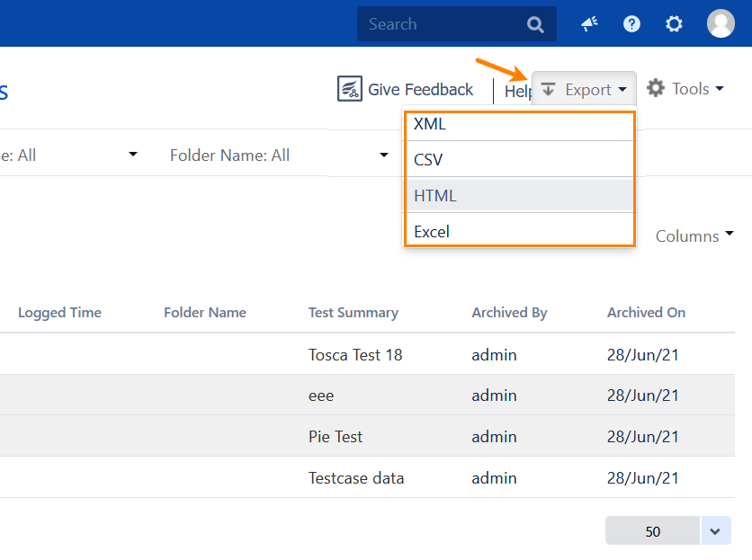Click the Tools gear icon
Screen dimensions: 752x560
click(655, 88)
